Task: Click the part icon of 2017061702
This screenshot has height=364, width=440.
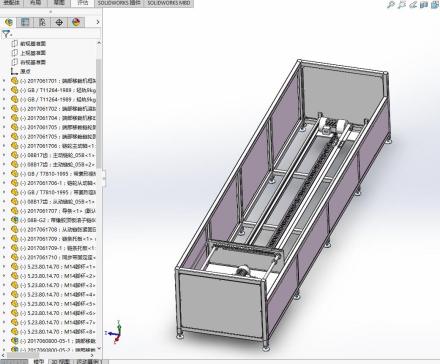Action: [14, 109]
